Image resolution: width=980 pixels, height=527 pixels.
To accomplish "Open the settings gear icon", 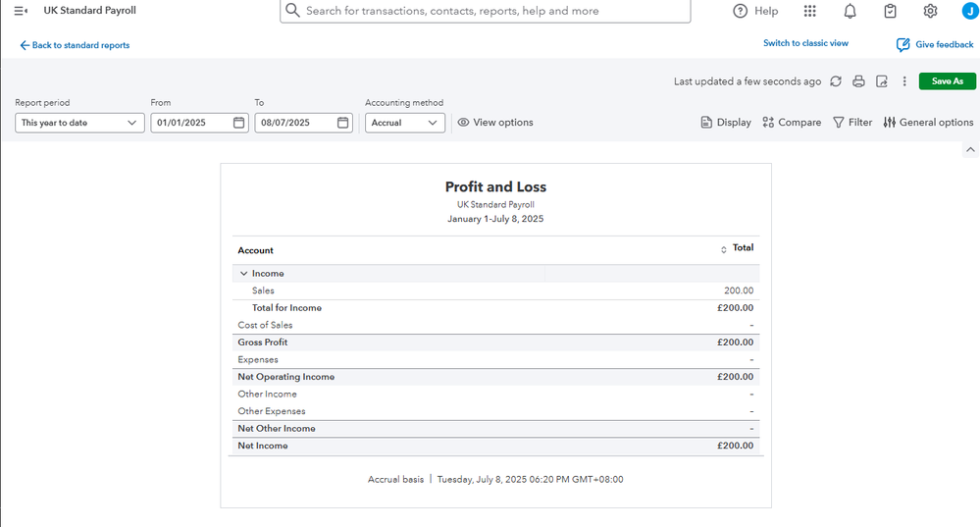I will point(930,11).
